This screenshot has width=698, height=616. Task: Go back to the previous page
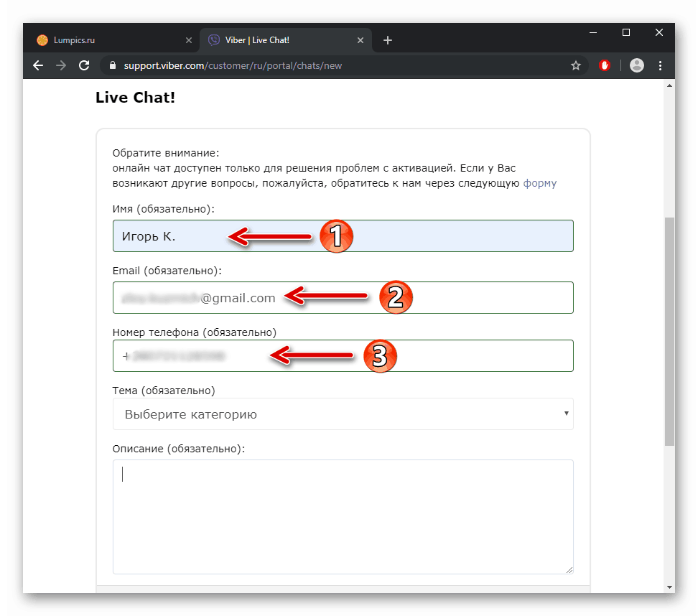[38, 65]
